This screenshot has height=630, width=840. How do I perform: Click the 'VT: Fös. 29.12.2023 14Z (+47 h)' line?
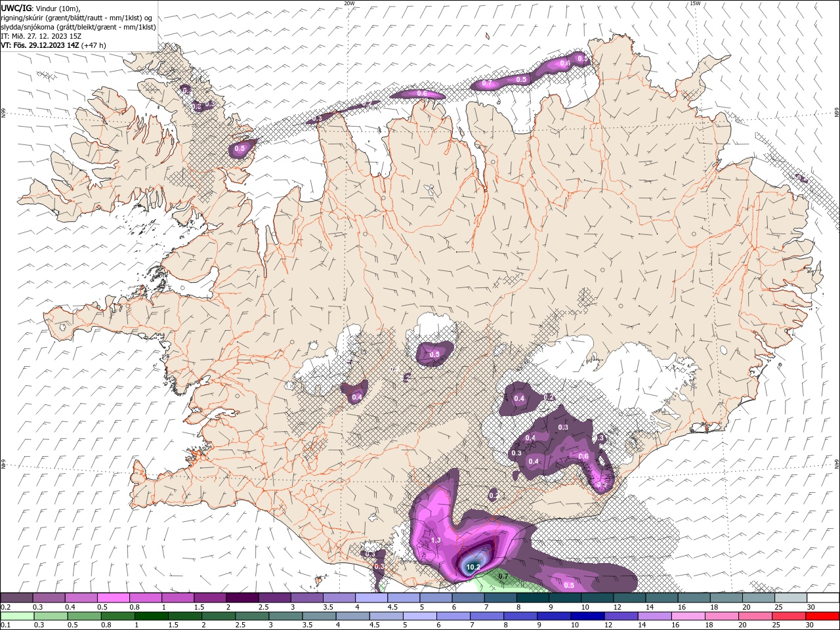[x=53, y=45]
